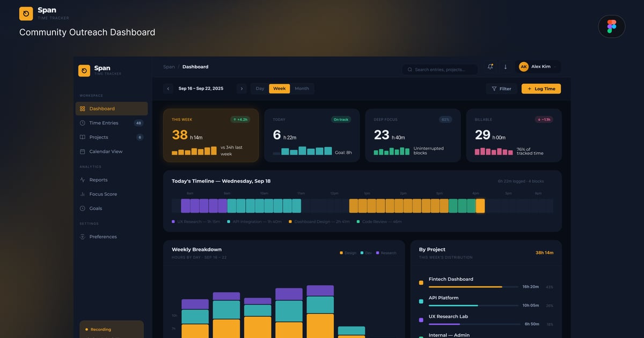
Task: Click the Reports pulse icon
Action: pyautogui.click(x=82, y=180)
